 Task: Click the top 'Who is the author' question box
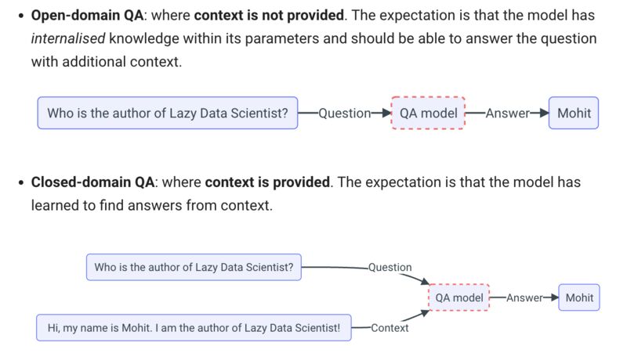(x=168, y=113)
